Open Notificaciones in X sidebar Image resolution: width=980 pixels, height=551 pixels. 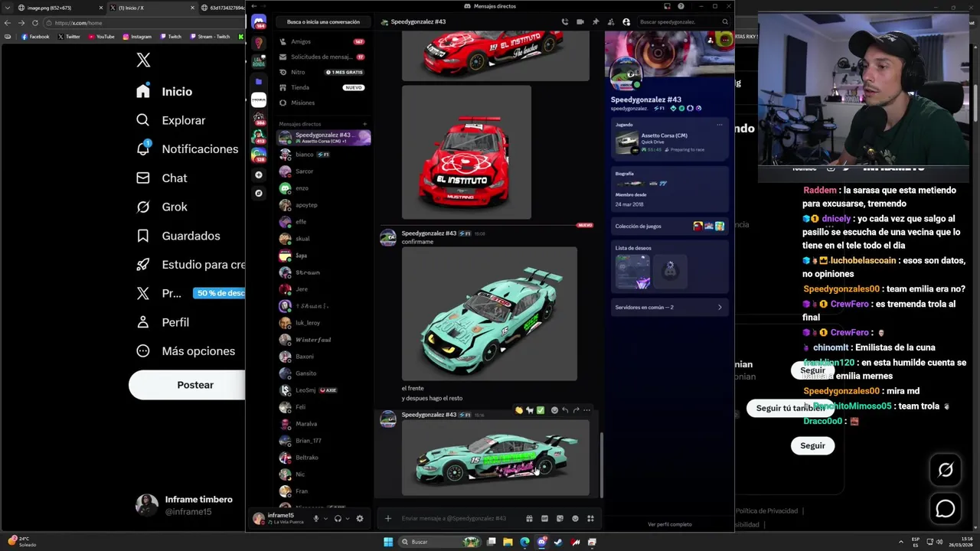tap(188, 149)
